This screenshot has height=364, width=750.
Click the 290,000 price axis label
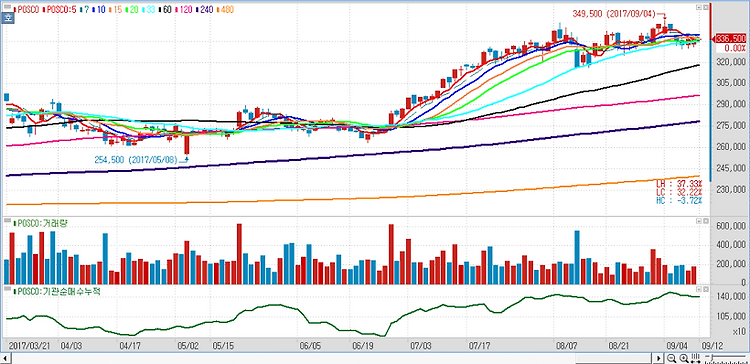pos(730,104)
